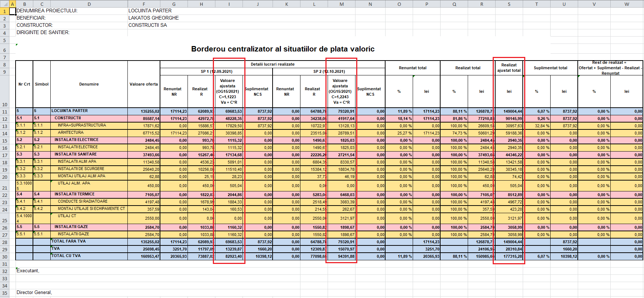
Task: Select the Valoare oferta header cell
Action: [x=144, y=84]
